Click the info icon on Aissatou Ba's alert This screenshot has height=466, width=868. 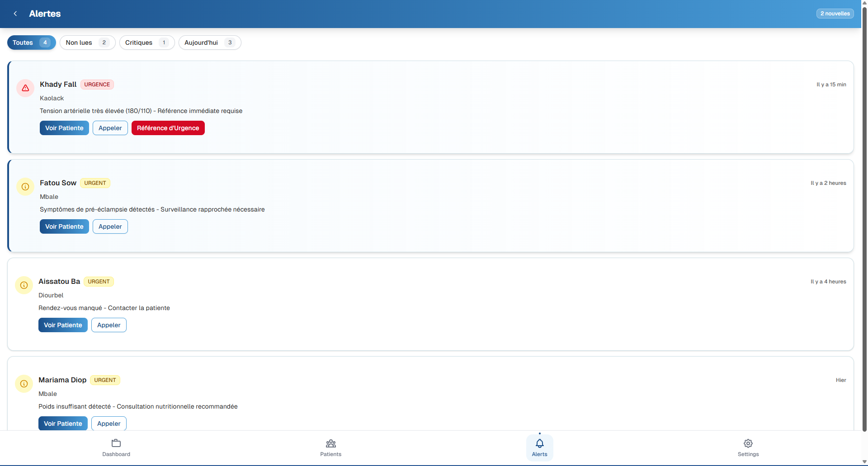(24, 285)
